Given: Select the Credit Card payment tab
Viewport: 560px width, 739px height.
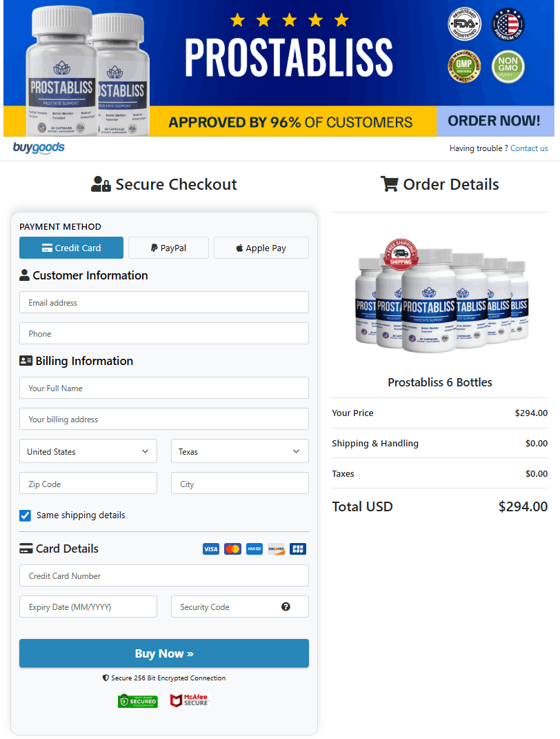Looking at the screenshot, I should tap(72, 248).
